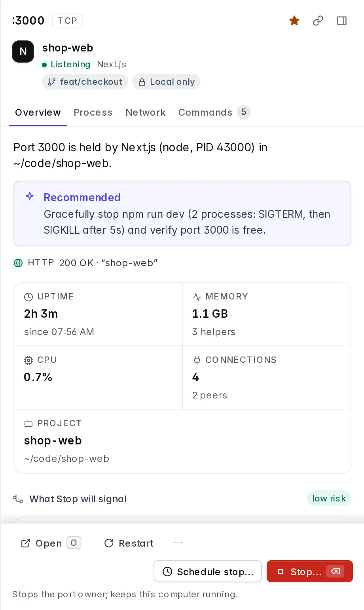Click the Local only lock chip
Viewport: 364px width, 610px height.
click(166, 82)
